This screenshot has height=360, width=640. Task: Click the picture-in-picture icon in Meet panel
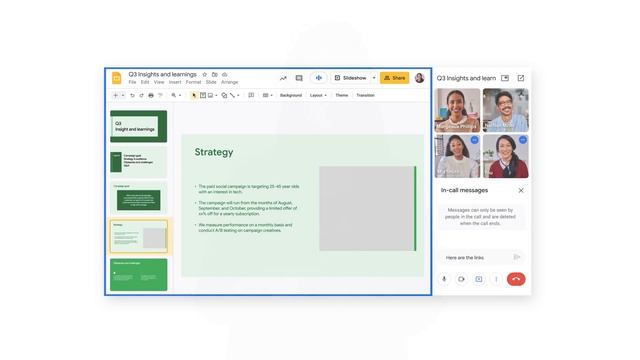505,78
